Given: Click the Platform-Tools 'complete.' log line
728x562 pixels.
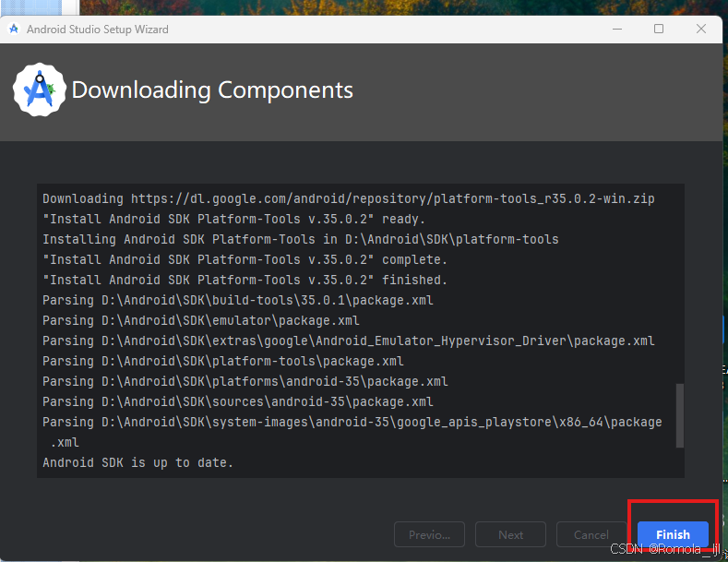Looking at the screenshot, I should coord(245,259).
